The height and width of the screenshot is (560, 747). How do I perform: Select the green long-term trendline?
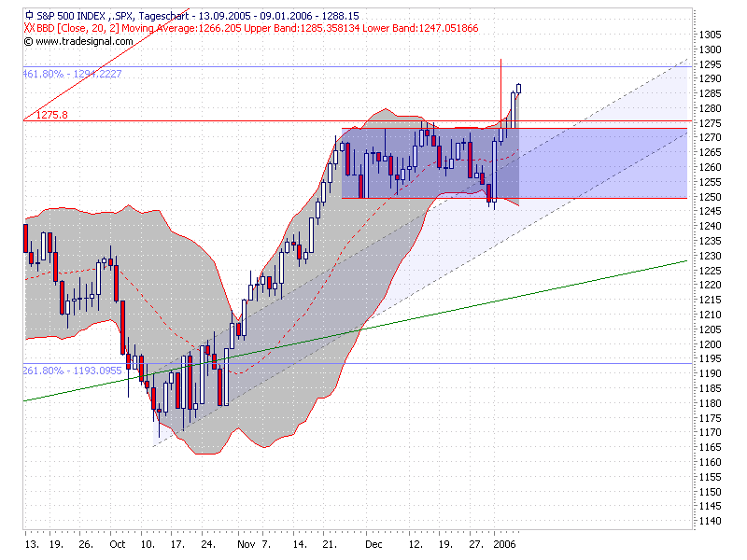tap(355, 330)
